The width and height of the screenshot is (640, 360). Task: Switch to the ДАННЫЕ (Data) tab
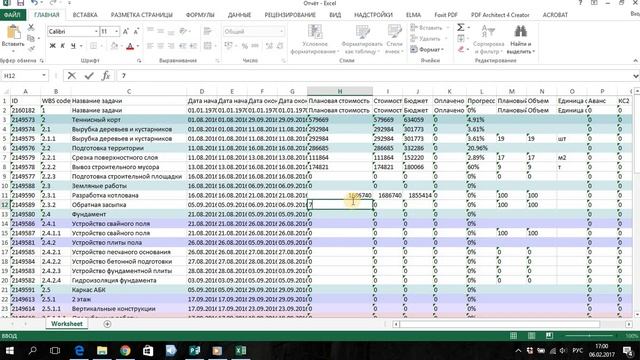click(239, 15)
